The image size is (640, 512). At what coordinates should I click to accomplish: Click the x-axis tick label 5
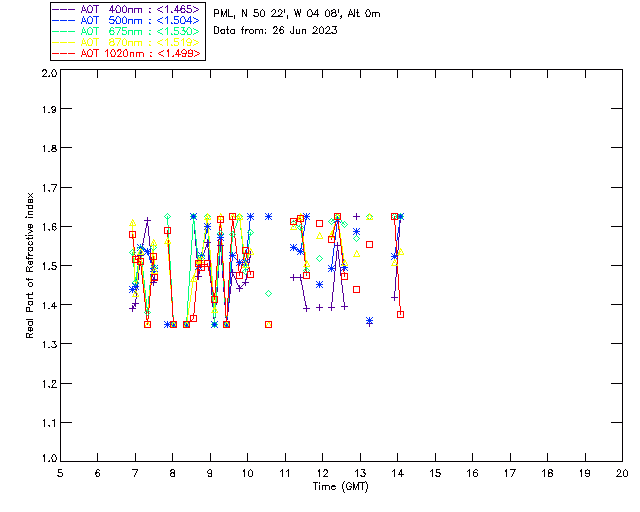[60, 473]
